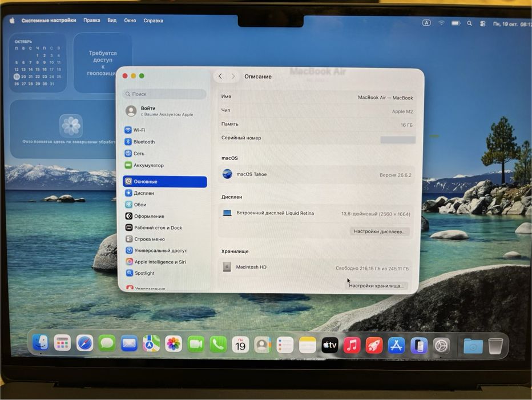Open App Store from the Dock
Image resolution: width=532 pixels, height=400 pixels.
396,346
